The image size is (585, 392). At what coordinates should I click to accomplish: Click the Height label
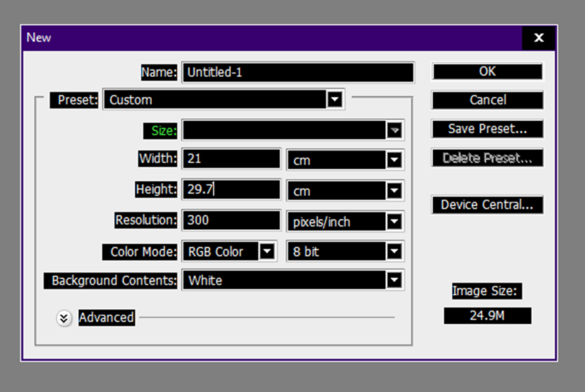pyautogui.click(x=156, y=189)
